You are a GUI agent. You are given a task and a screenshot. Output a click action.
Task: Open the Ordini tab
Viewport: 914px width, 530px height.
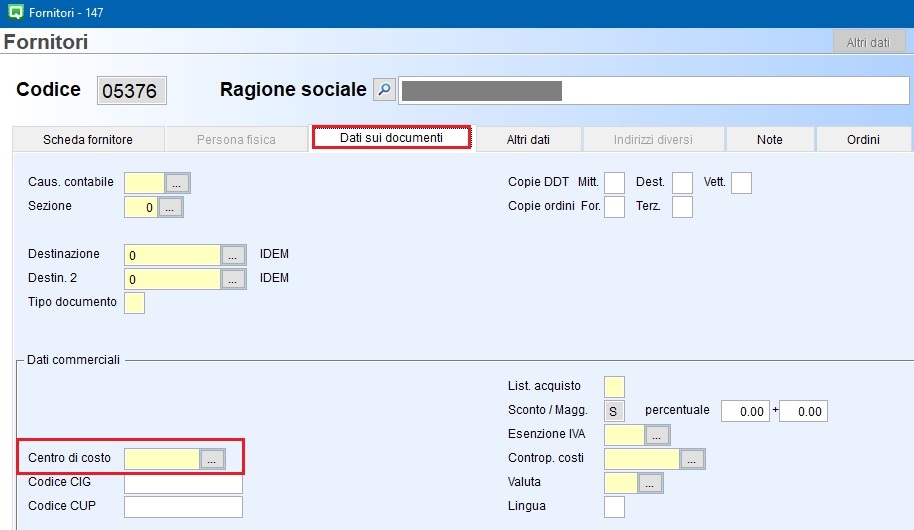coord(863,139)
